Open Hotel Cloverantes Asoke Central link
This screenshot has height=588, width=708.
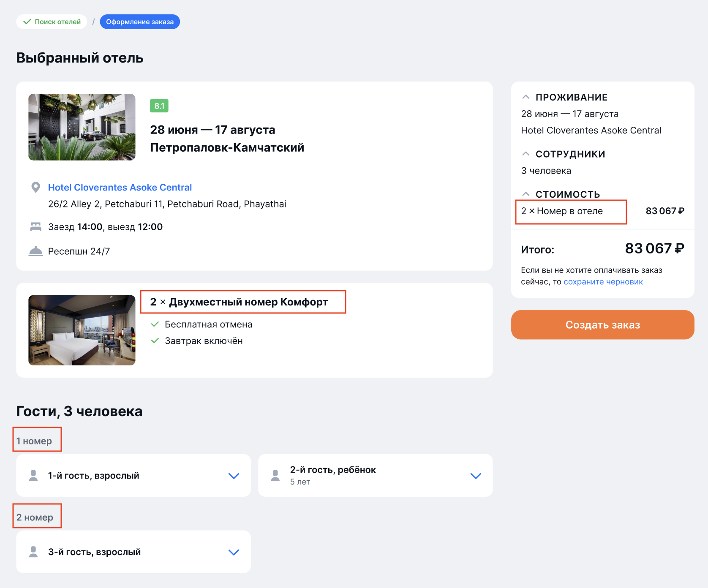coord(120,188)
